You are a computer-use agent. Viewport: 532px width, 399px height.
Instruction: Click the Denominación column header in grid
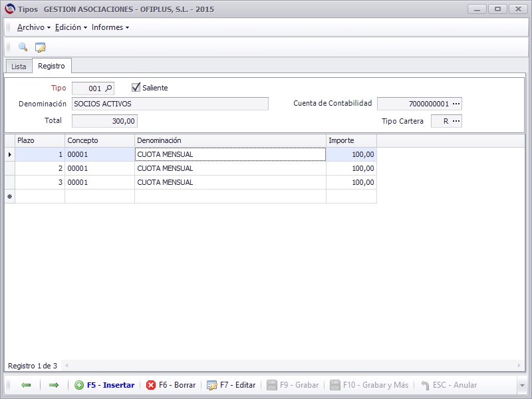230,140
